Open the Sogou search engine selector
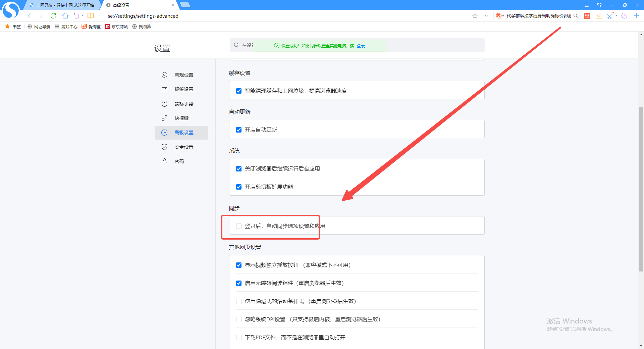644x349 pixels. click(x=500, y=16)
